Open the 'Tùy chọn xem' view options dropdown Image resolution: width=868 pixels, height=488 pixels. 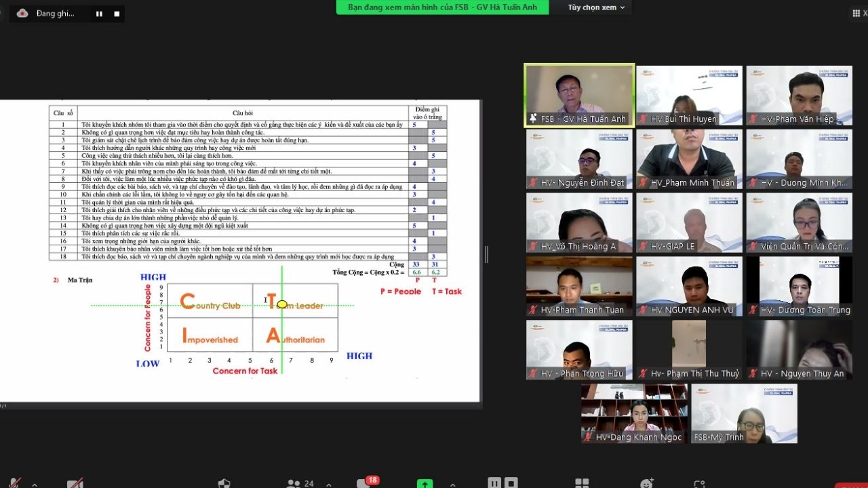[596, 7]
